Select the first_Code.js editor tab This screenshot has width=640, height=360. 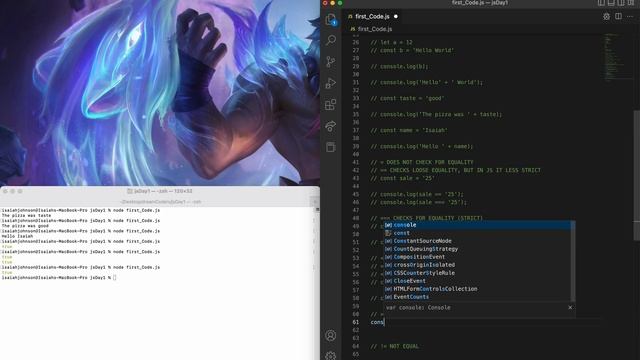click(372, 16)
